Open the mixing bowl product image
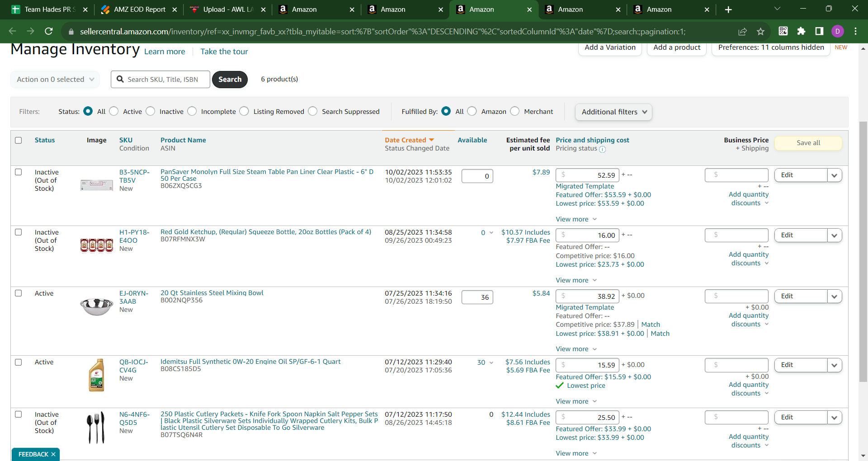The width and height of the screenshot is (868, 461). [96, 306]
